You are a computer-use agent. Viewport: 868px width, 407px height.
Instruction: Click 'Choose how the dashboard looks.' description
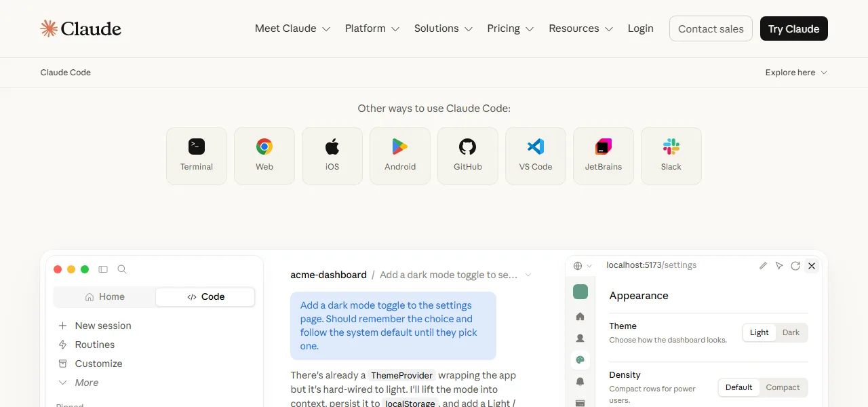[668, 340]
